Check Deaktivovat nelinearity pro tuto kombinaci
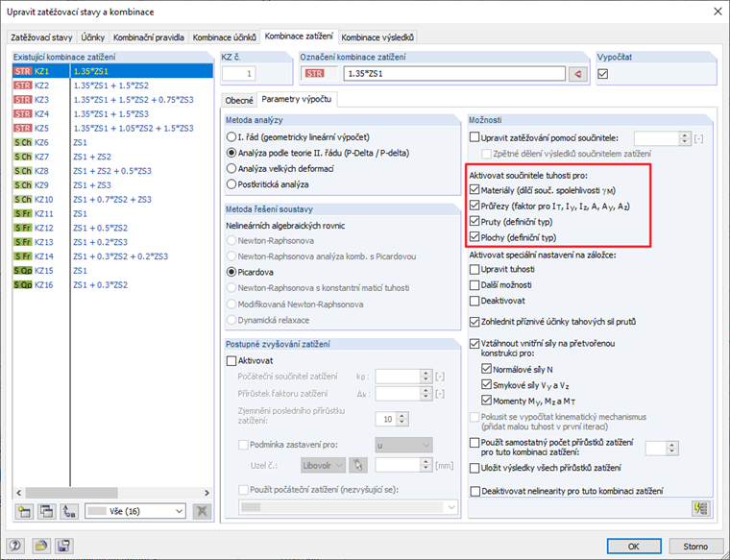 [474, 491]
